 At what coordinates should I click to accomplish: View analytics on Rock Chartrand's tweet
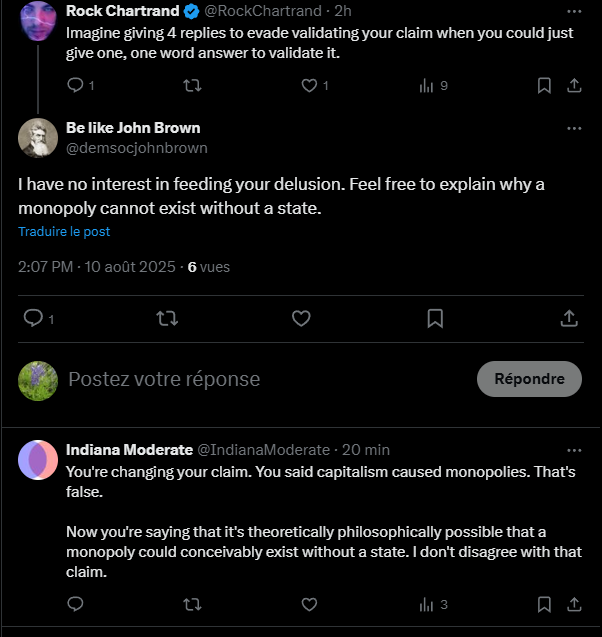427,85
